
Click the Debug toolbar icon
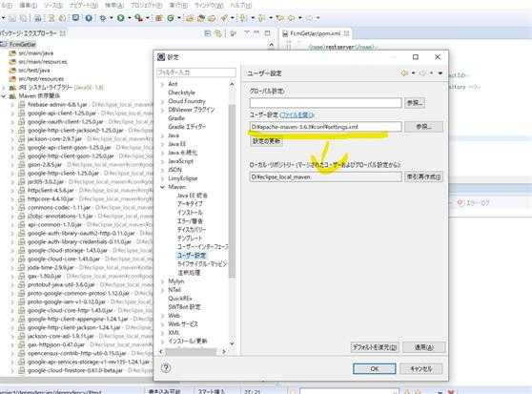pos(103,18)
